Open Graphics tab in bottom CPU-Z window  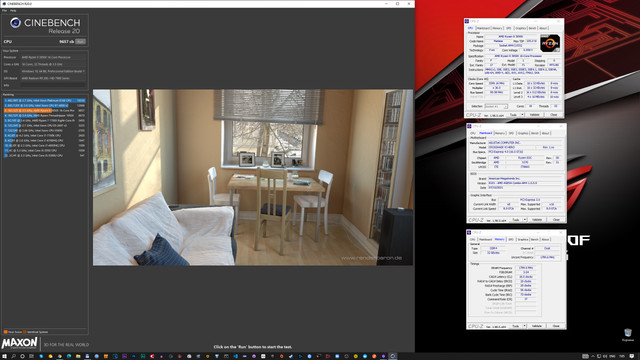[x=523, y=240]
